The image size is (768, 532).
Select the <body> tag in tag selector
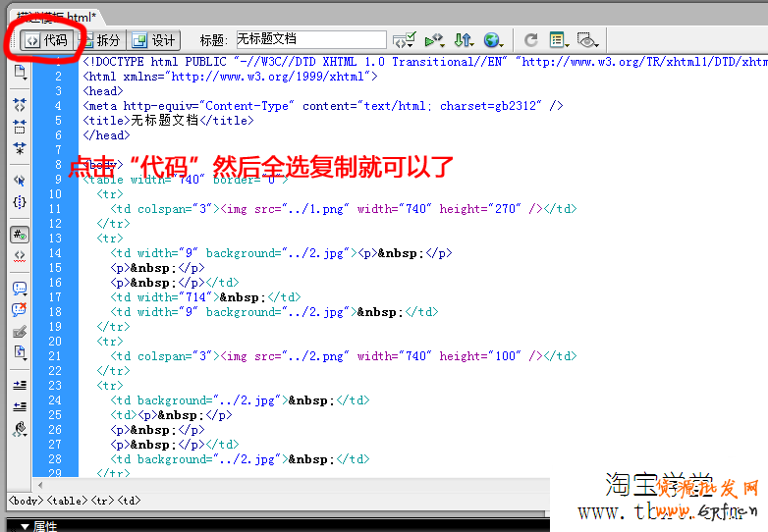(x=26, y=501)
